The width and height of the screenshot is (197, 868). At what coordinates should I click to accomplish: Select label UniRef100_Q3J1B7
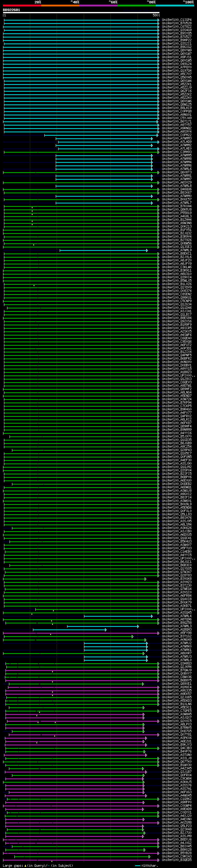(x=176, y=772)
